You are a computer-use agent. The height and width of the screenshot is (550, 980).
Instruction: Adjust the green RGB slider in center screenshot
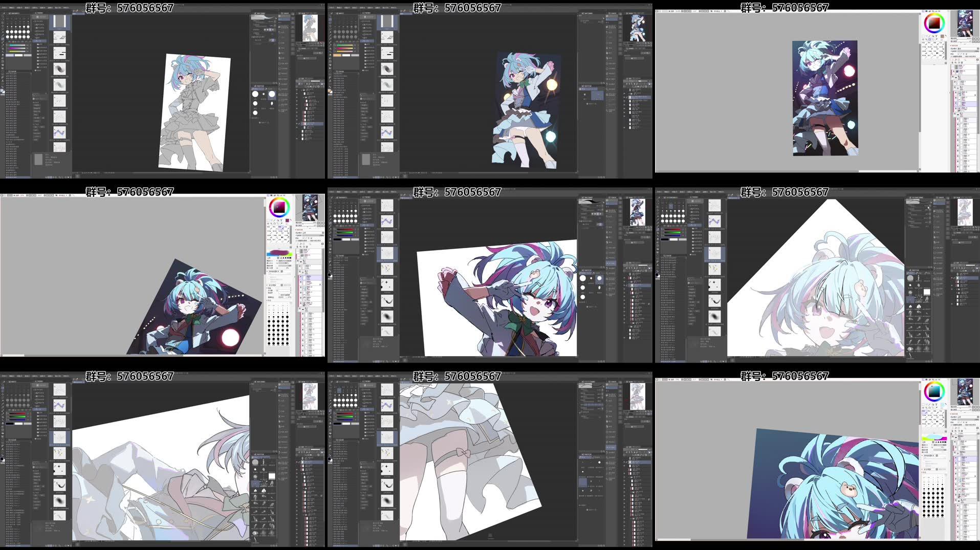tap(344, 232)
